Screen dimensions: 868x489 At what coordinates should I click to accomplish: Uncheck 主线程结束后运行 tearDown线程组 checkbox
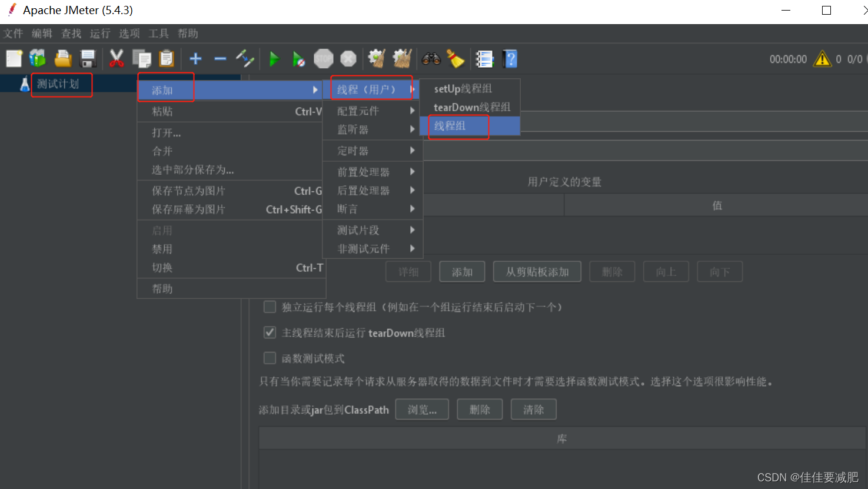tap(270, 332)
